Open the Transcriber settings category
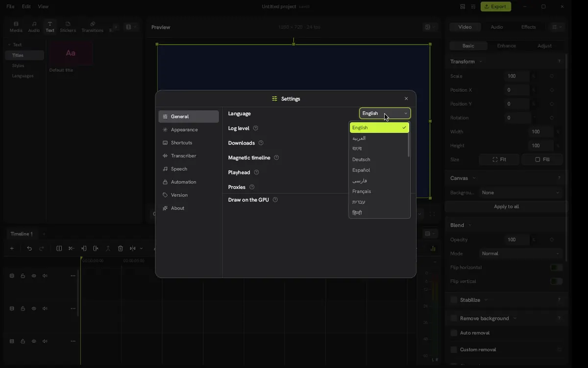588x368 pixels. 189,156
